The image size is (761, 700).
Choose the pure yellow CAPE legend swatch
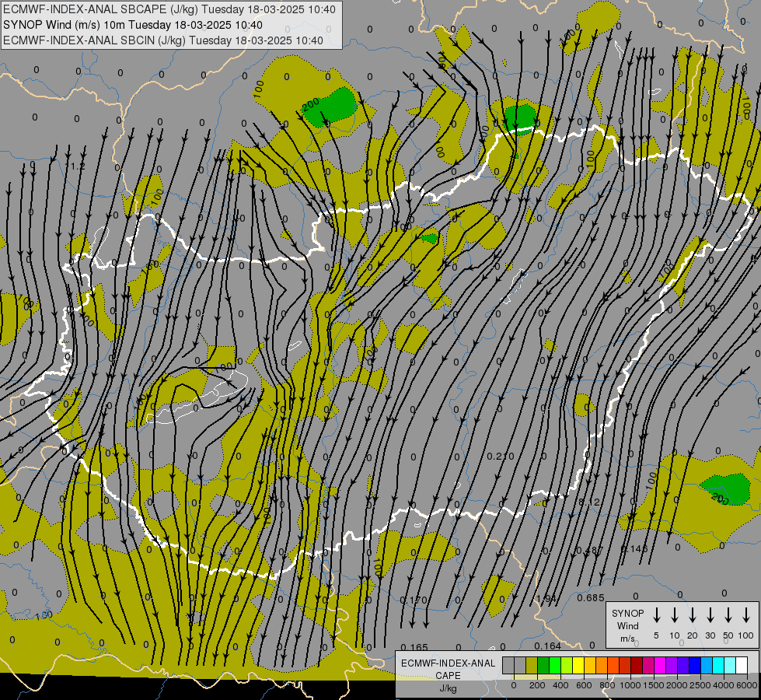578,665
